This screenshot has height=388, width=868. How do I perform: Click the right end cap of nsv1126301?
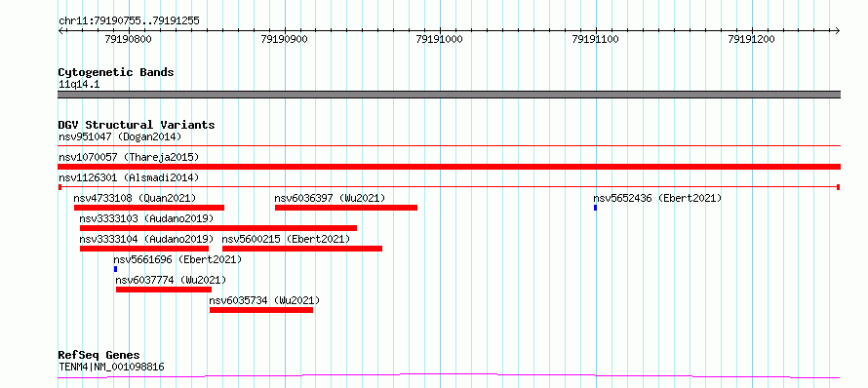pos(839,187)
